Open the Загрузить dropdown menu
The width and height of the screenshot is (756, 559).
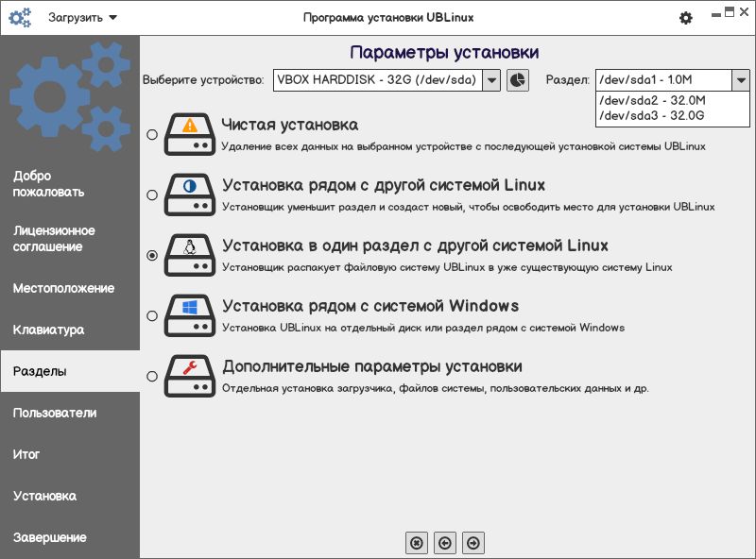click(82, 18)
